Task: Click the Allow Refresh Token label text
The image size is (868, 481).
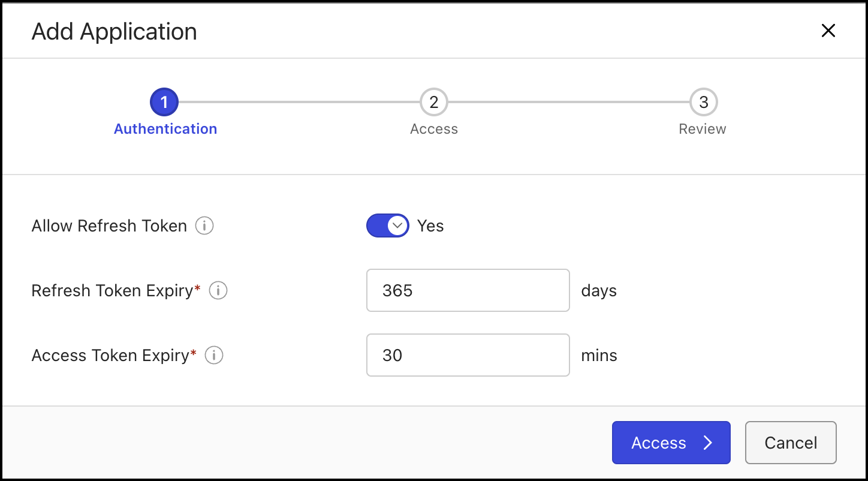Action: tap(109, 226)
